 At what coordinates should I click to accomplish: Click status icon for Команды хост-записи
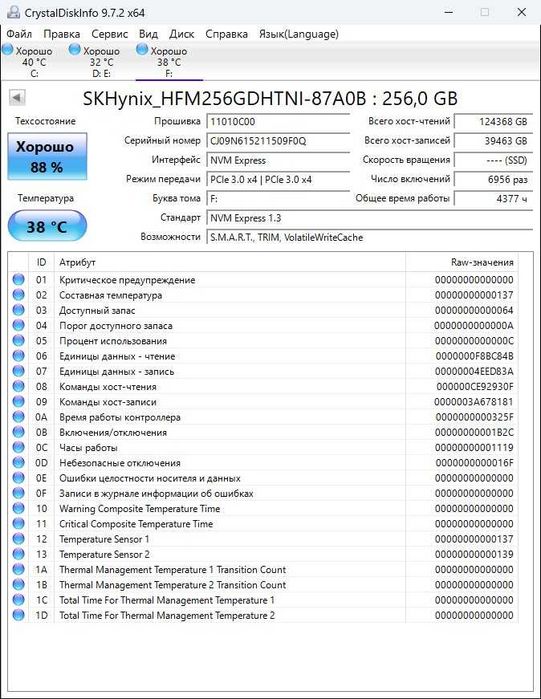(18, 402)
